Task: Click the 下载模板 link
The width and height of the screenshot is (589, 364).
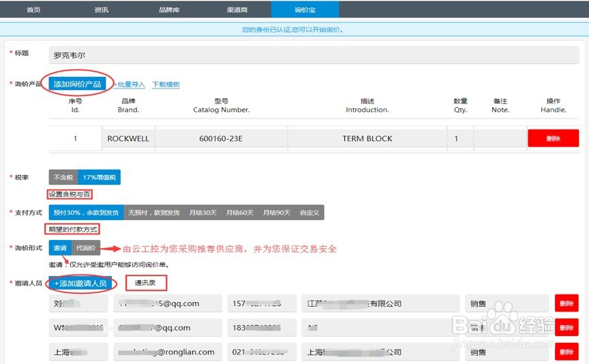Action: pyautogui.click(x=166, y=85)
